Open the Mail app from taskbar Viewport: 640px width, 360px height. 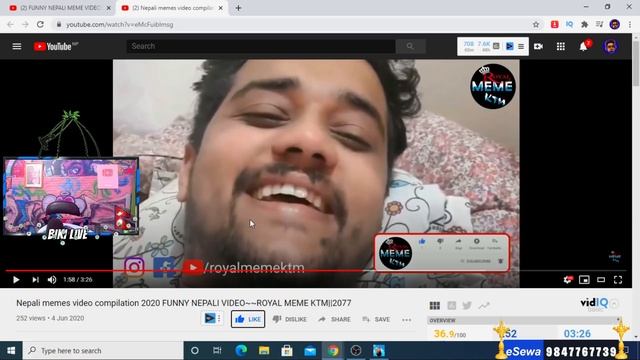(x=310, y=351)
